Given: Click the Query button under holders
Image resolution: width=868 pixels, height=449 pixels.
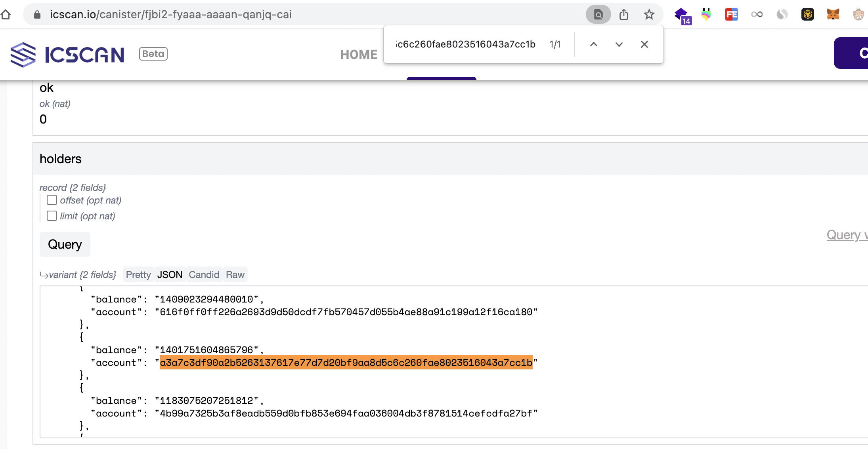Looking at the screenshot, I should [65, 244].
